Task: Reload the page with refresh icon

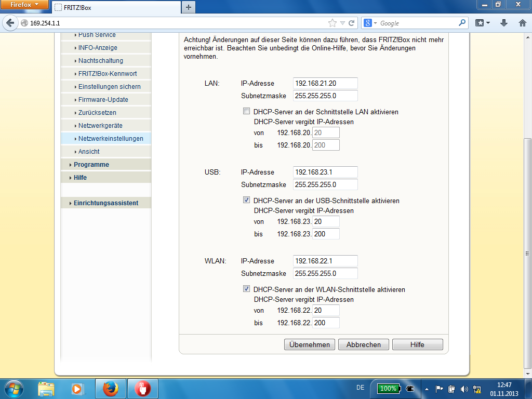Action: tap(352, 23)
